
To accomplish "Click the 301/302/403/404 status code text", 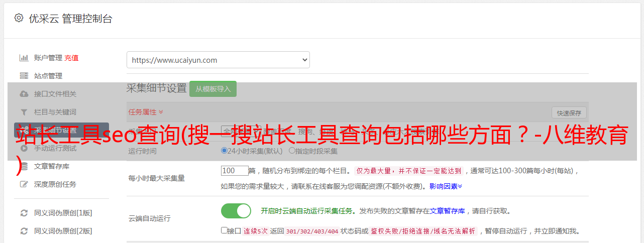I will 311,231.
